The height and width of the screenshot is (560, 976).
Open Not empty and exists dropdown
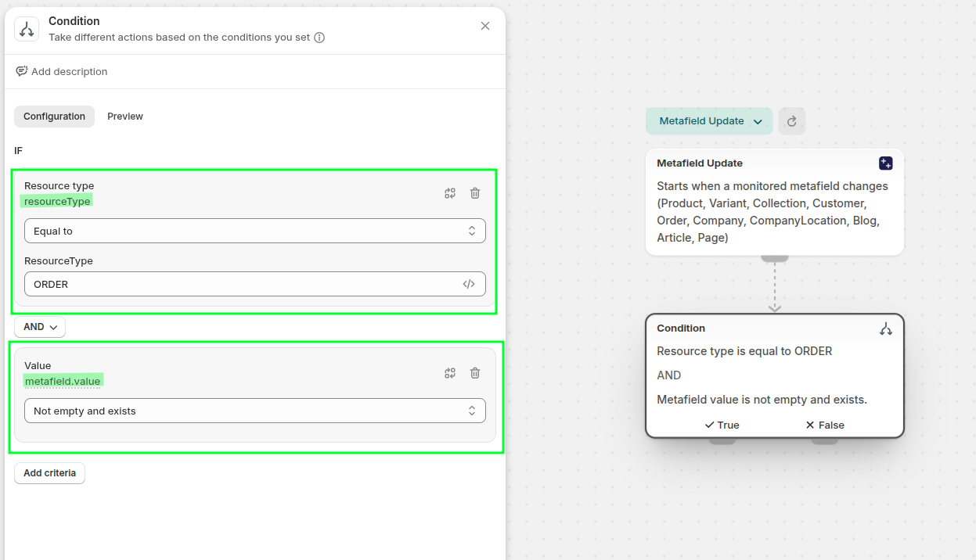pyautogui.click(x=254, y=411)
